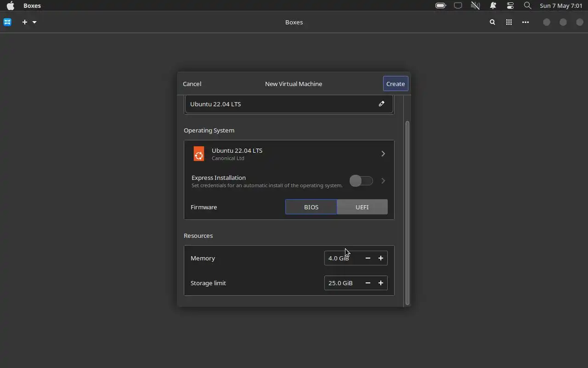Open Express Installation settings chevron
Viewport: 588px width, 368px height.
click(383, 181)
